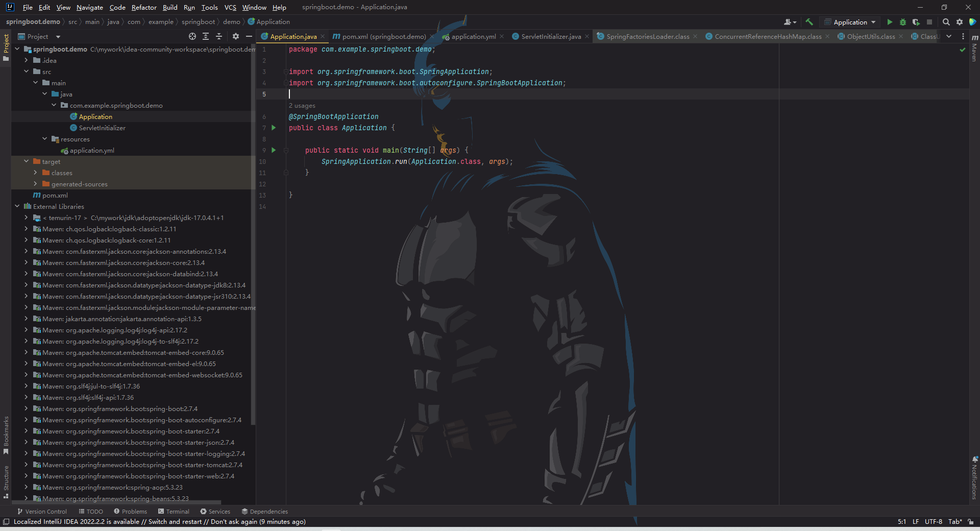Close the ObjectUtils.class tab
The width and height of the screenshot is (980, 531).
901,36
